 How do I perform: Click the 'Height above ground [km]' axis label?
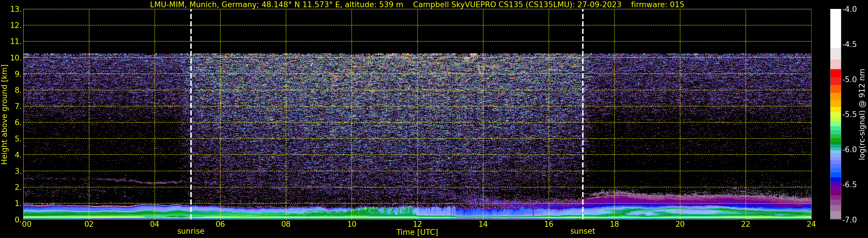[4, 115]
